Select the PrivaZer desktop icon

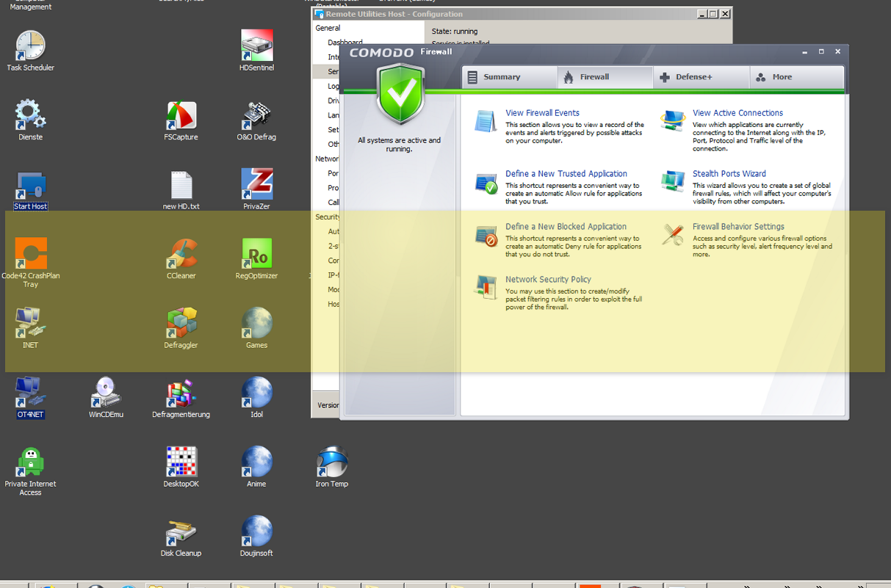coord(256,184)
